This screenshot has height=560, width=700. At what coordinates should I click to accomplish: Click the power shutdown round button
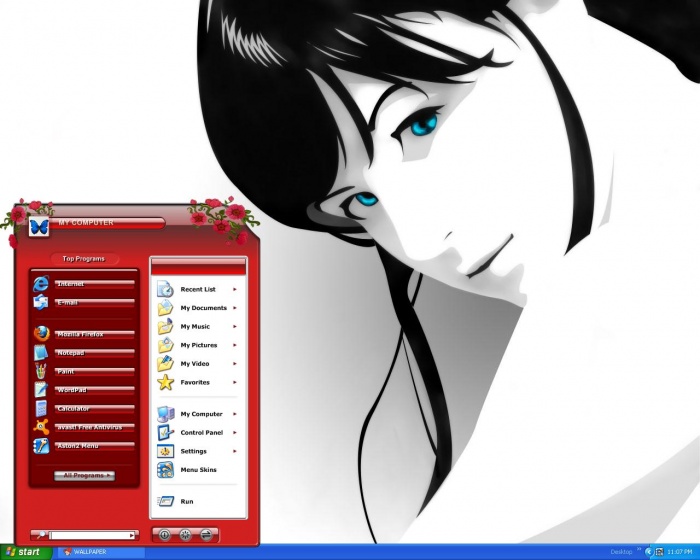click(x=165, y=534)
